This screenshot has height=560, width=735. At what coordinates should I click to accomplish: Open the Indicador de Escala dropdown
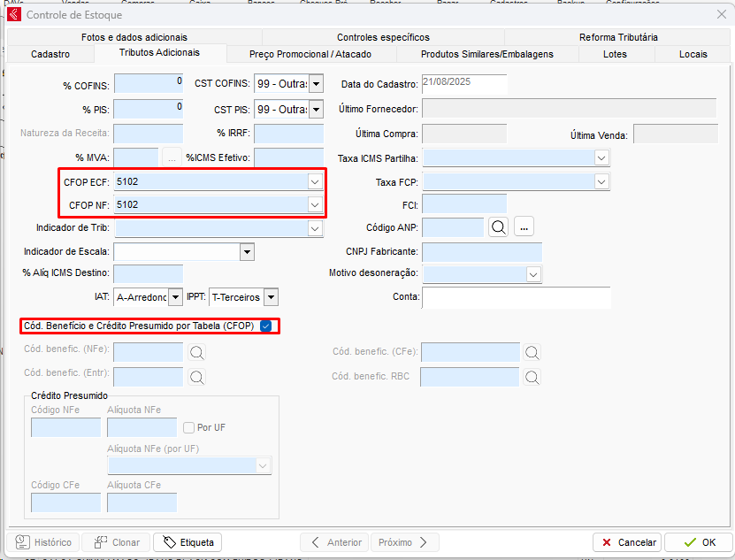(247, 251)
